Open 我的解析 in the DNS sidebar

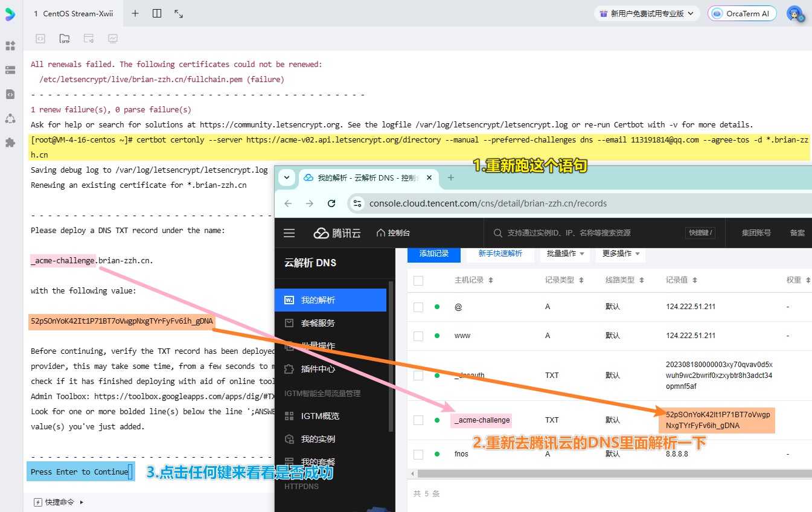point(330,300)
